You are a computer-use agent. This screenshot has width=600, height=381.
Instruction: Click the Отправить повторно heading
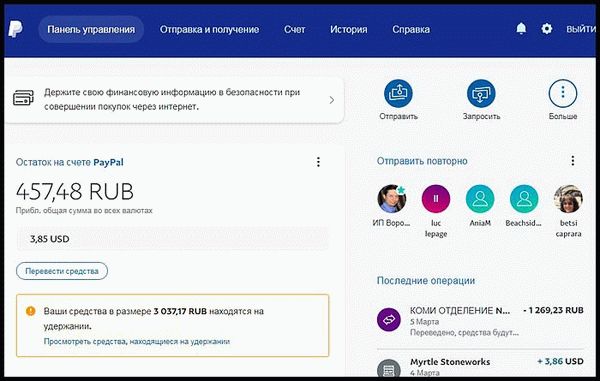(x=422, y=161)
